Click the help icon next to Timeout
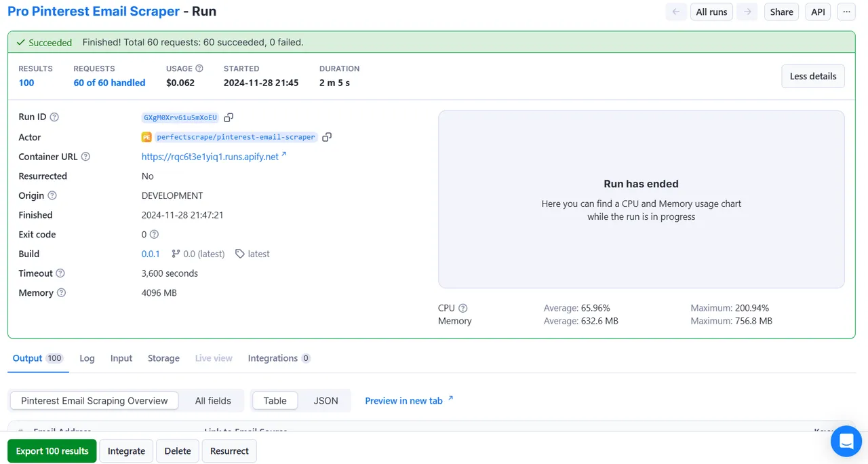Viewport: 868px width, 464px height. tap(60, 273)
